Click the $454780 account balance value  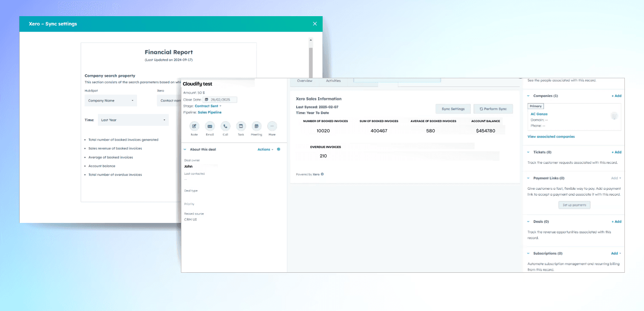point(486,131)
